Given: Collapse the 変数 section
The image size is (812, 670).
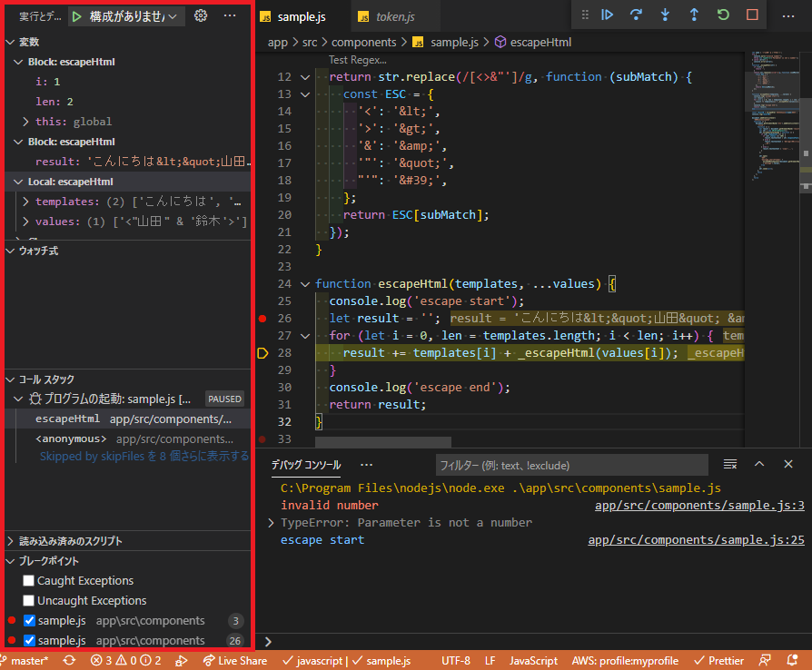Looking at the screenshot, I should point(10,42).
